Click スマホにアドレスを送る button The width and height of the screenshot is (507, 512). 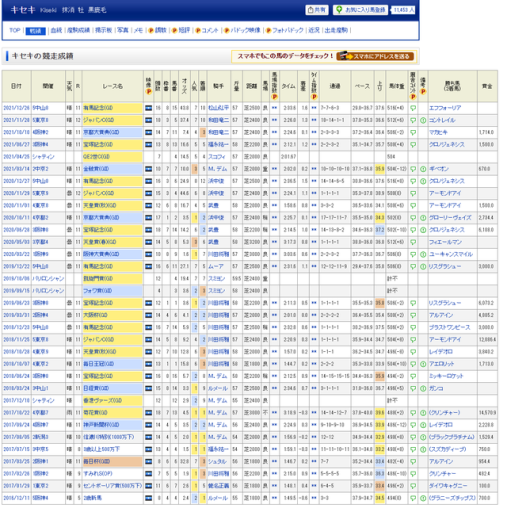(375, 56)
